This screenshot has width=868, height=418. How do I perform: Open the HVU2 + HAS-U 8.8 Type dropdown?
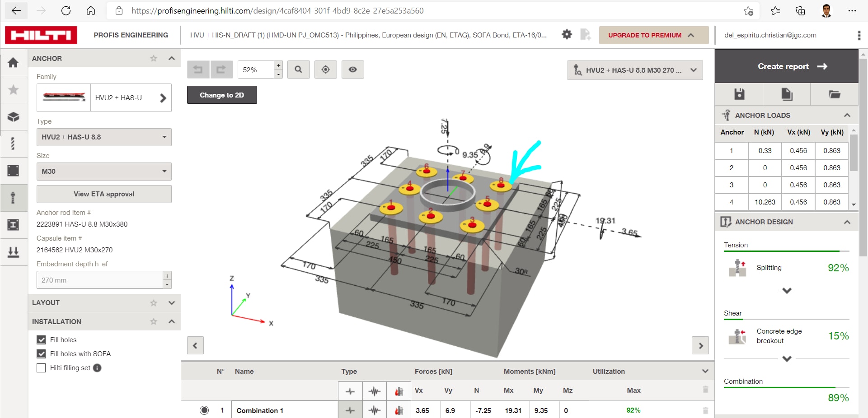coord(103,137)
